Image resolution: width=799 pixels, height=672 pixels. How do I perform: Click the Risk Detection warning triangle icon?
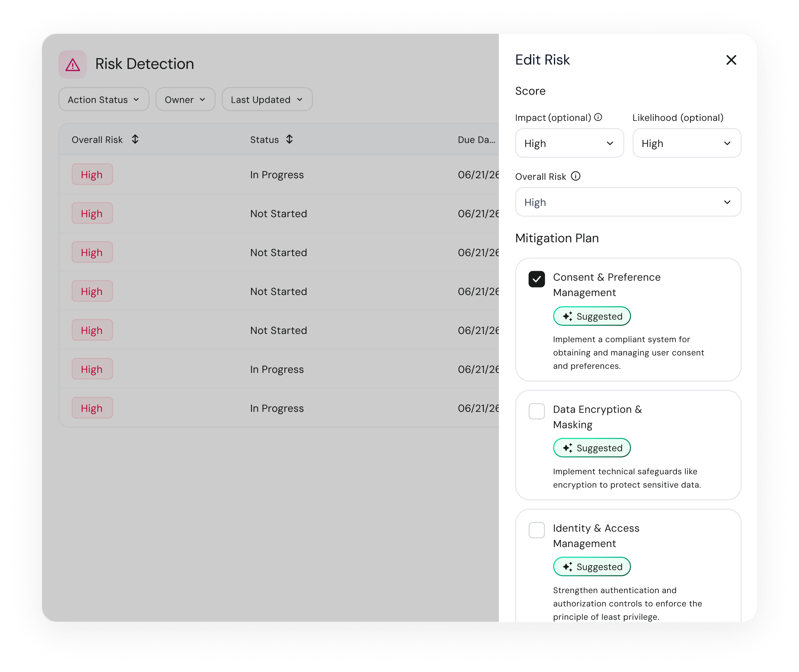coord(72,64)
